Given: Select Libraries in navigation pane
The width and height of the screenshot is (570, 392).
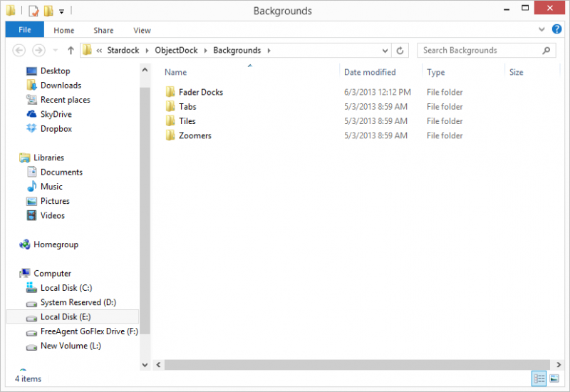Looking at the screenshot, I should 48,158.
